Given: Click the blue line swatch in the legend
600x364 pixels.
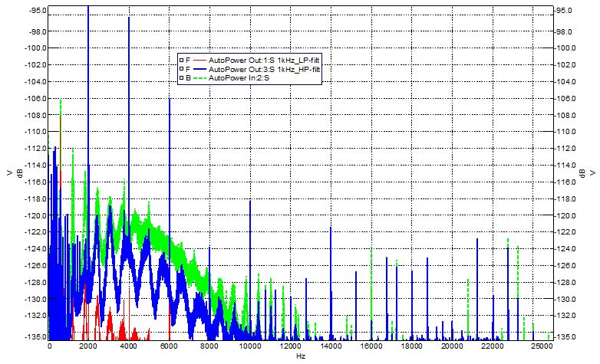Looking at the screenshot, I should pos(199,69).
